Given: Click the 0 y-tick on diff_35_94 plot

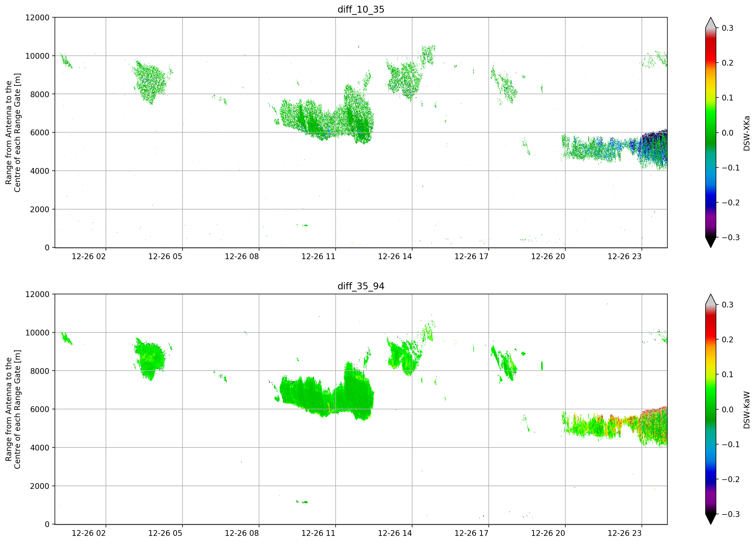Looking at the screenshot, I should [x=47, y=524].
